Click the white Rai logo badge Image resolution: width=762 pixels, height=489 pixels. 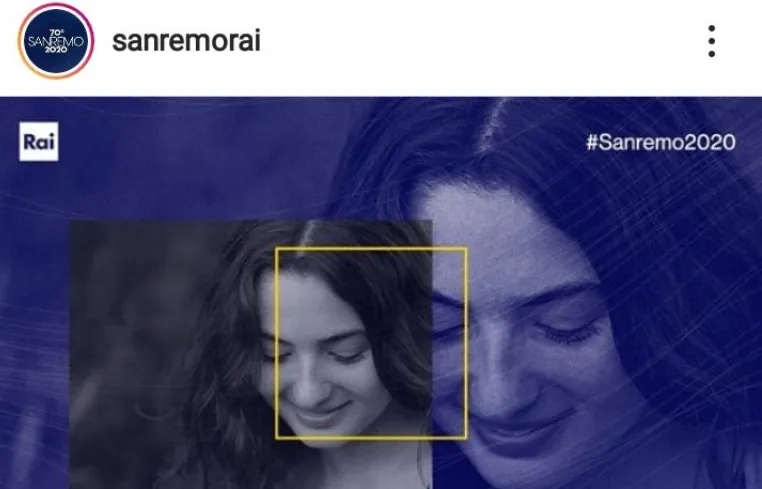(39, 141)
